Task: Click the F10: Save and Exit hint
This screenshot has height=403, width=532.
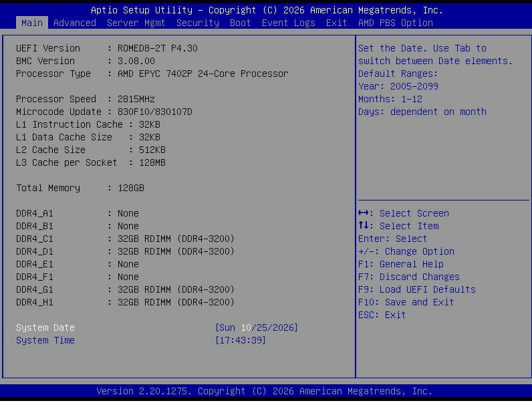Action: tap(406, 302)
